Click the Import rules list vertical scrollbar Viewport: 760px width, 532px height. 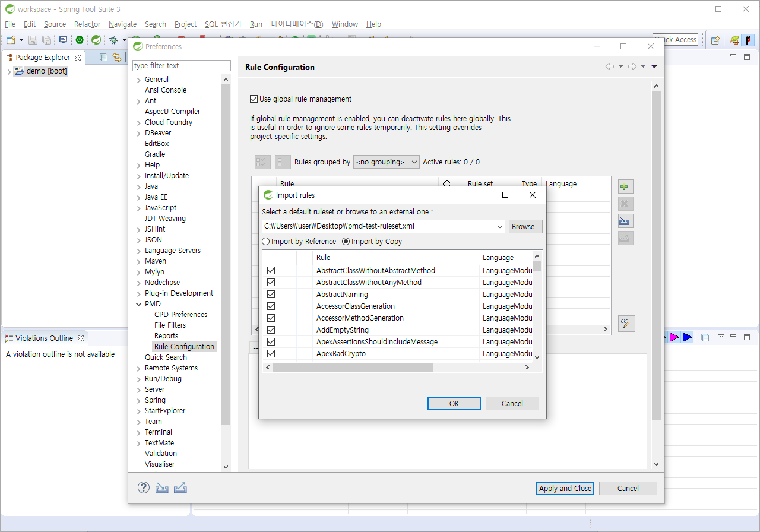[x=537, y=265]
